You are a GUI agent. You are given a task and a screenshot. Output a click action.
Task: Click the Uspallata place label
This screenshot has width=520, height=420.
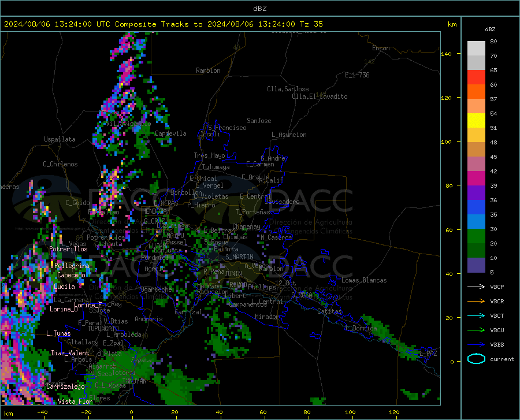[60, 139]
